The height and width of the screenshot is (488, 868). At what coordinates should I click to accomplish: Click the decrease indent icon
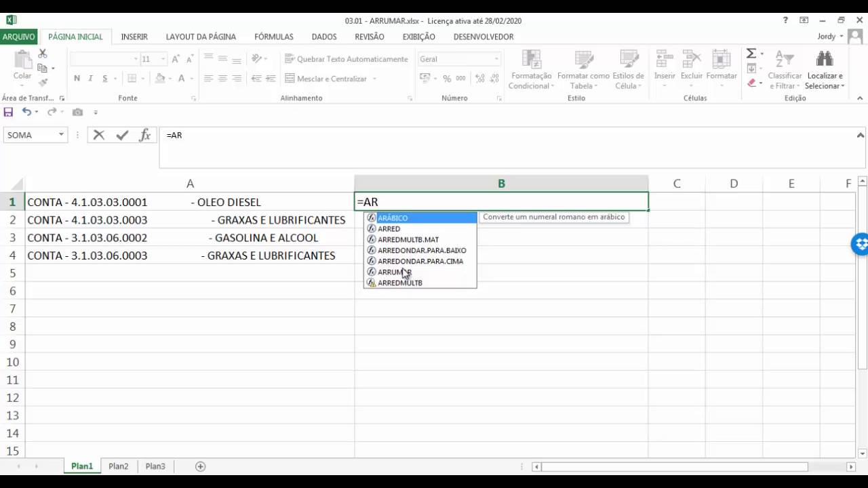[x=256, y=79]
